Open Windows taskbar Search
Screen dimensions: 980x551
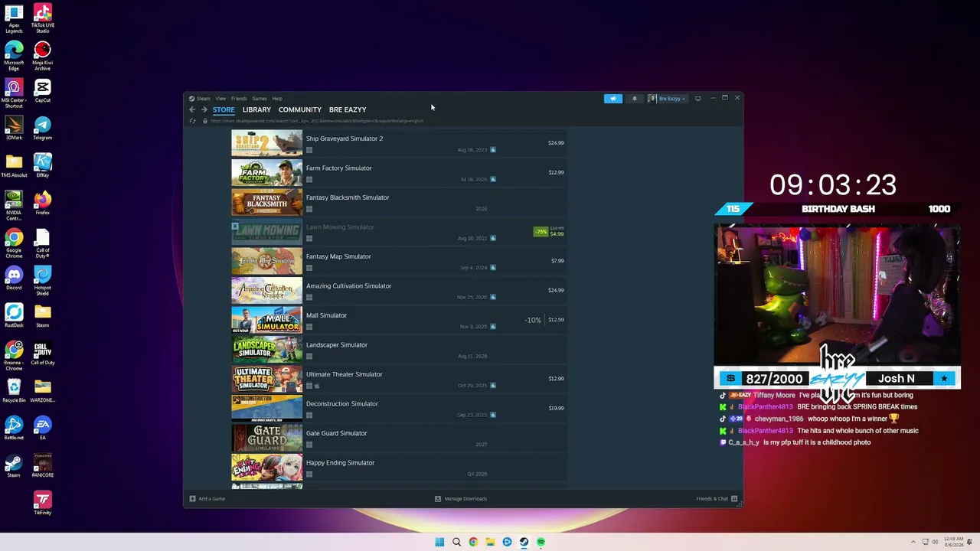click(x=456, y=542)
